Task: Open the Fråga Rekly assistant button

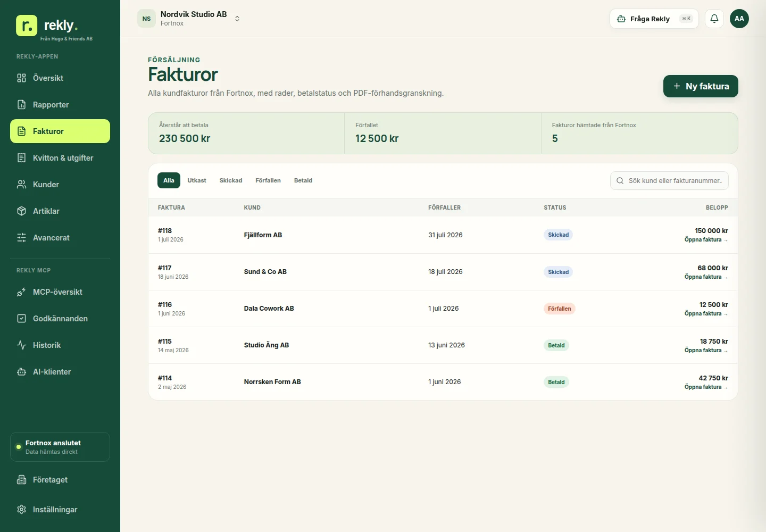Action: coord(654,19)
